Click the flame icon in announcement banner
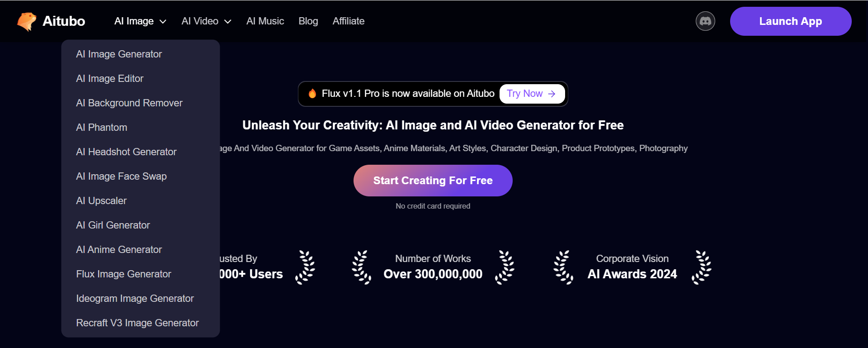This screenshot has height=348, width=868. pos(312,94)
